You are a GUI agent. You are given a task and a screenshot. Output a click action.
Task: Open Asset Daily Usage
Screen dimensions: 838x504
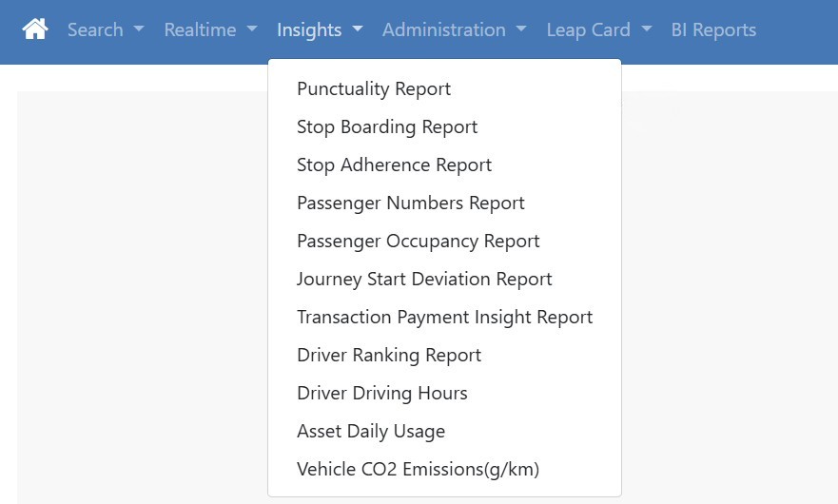371,431
